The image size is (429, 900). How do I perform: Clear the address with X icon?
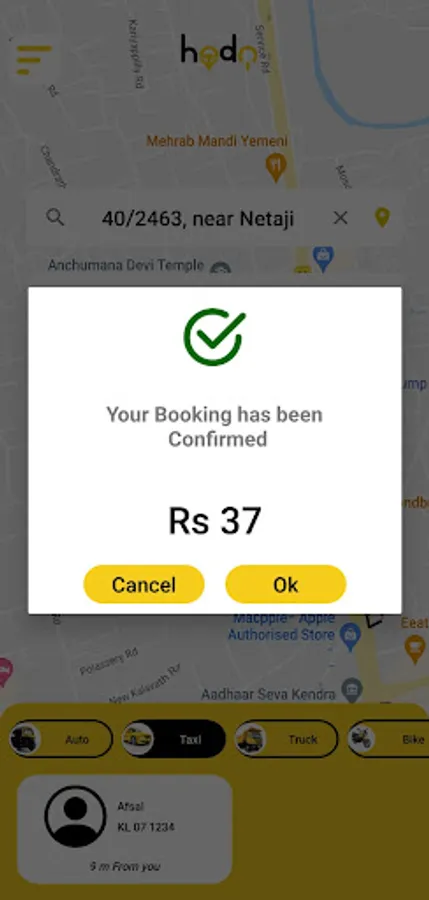pos(341,218)
